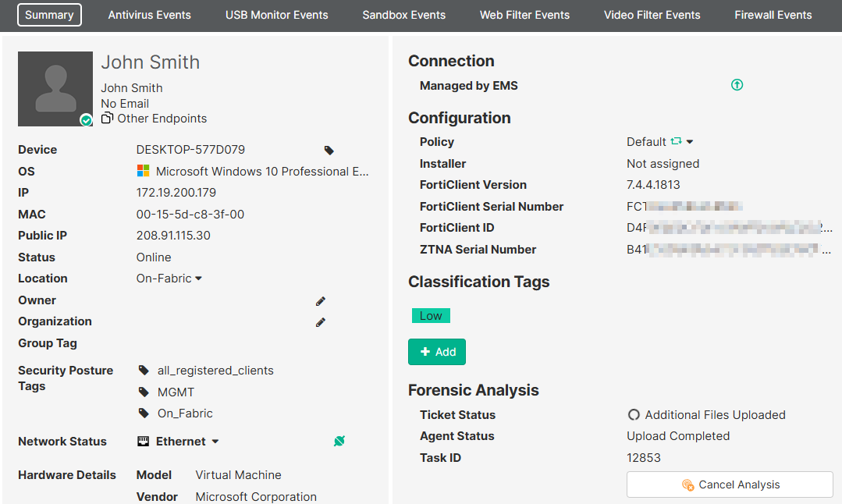
Task: Click the all_registered_clients tag icon
Action: point(144,371)
